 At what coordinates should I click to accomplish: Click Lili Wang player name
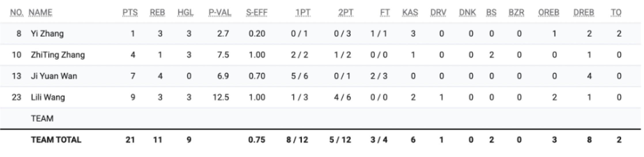point(48,97)
